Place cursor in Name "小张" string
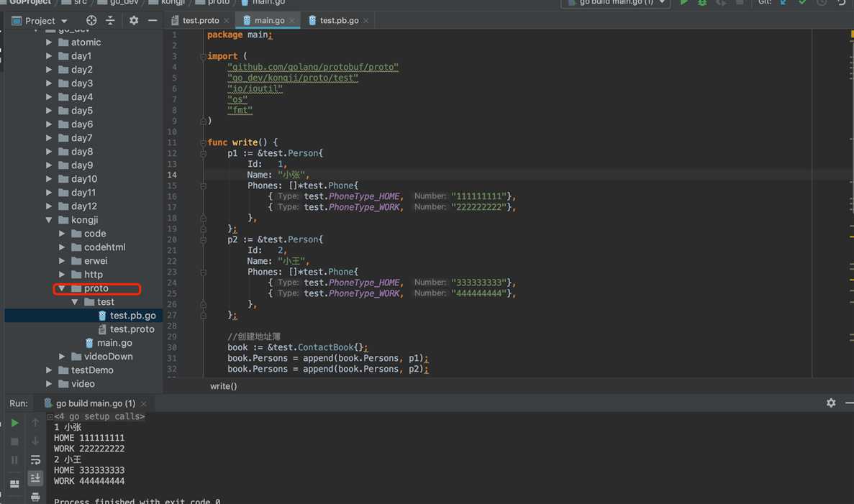This screenshot has width=854, height=504. [292, 175]
